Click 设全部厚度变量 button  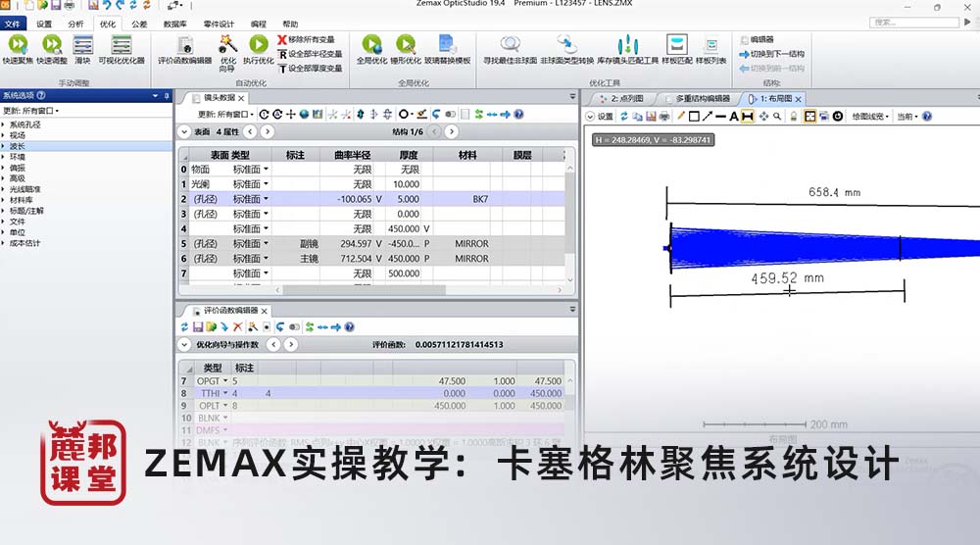coord(311,69)
